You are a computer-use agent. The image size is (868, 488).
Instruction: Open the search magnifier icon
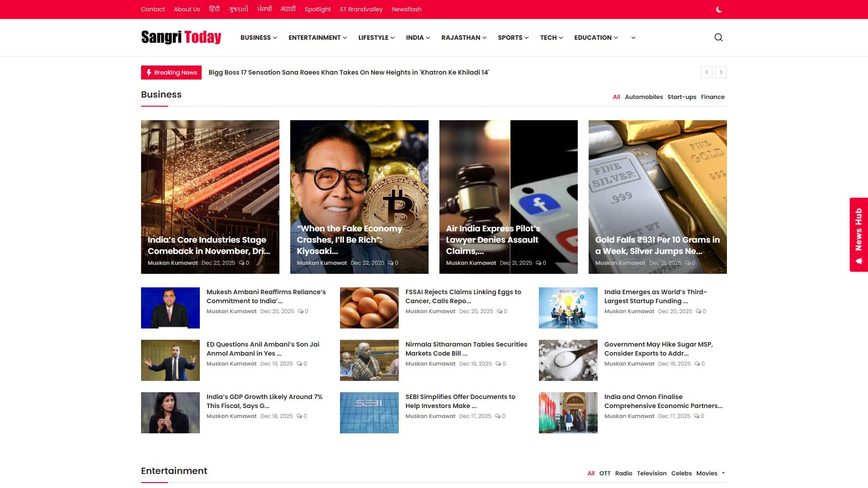[x=718, y=38]
